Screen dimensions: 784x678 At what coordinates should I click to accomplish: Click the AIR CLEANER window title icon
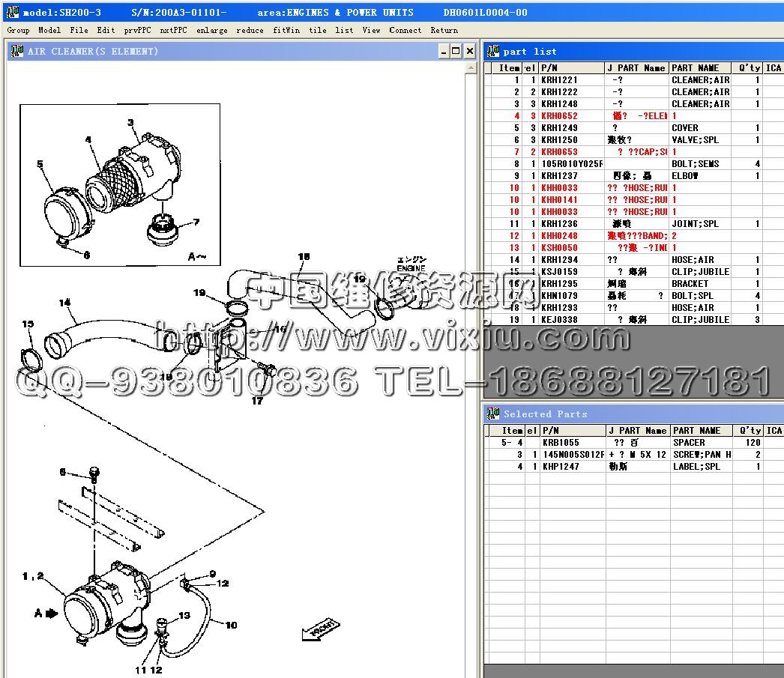(16, 52)
